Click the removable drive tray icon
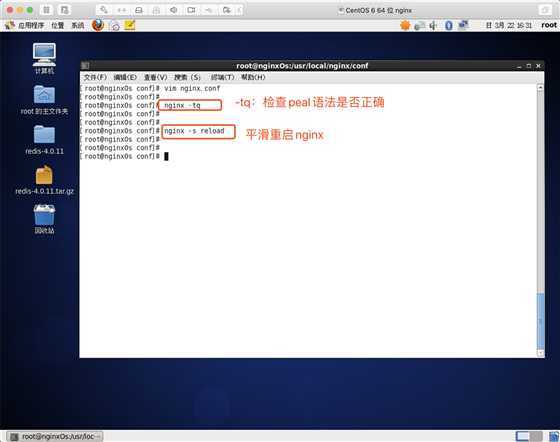The image size is (560, 442). 420,25
